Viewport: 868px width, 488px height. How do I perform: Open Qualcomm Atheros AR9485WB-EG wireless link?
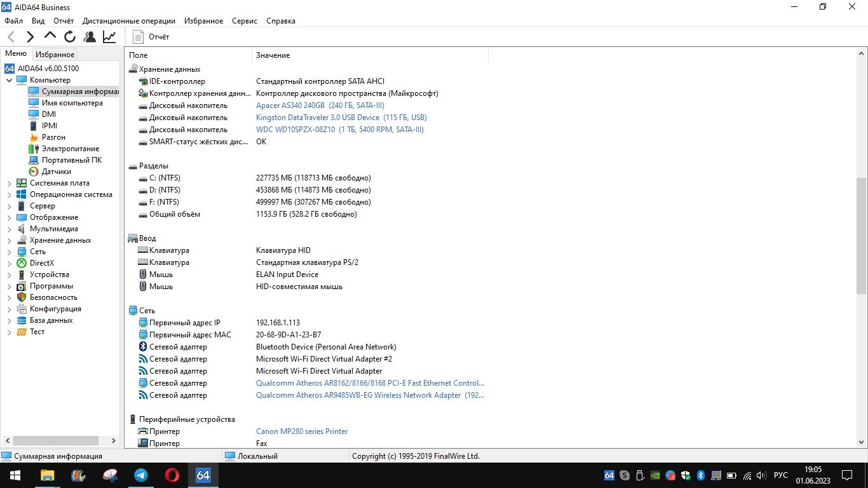click(370, 395)
